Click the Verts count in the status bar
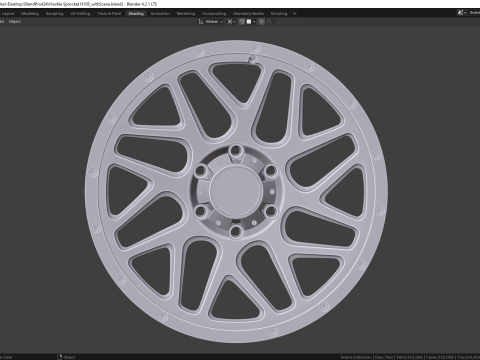The image size is (480, 360). [x=409, y=357]
